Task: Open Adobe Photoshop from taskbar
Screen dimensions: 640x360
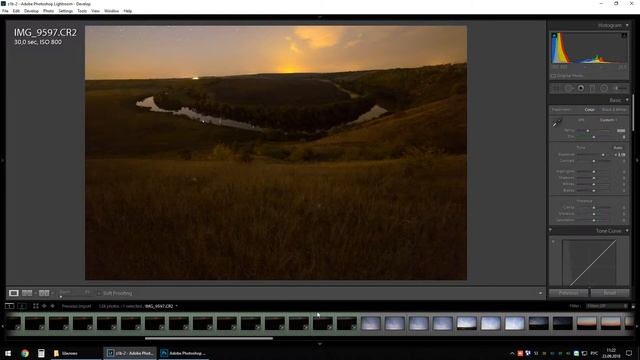Action: click(x=182, y=353)
